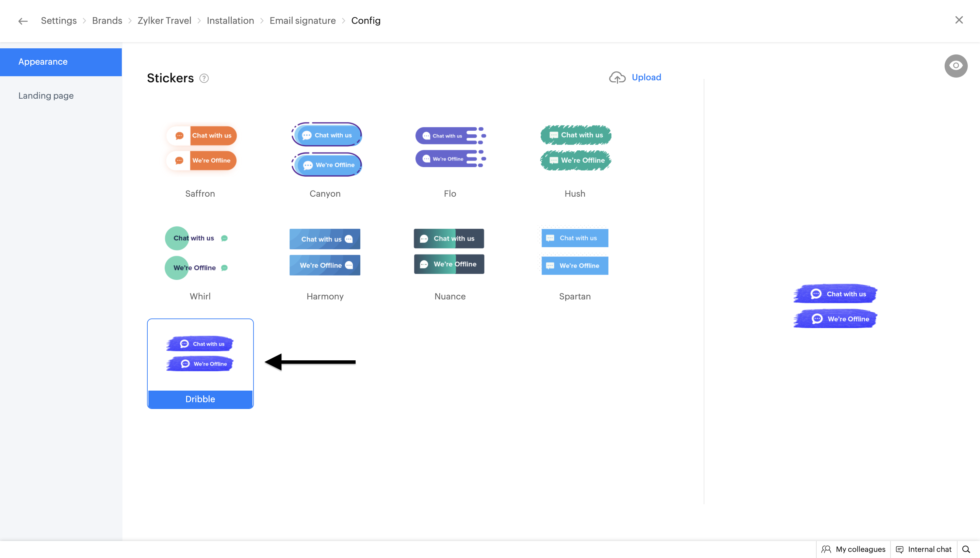
Task: Click the Stickers help question icon
Action: 204,78
